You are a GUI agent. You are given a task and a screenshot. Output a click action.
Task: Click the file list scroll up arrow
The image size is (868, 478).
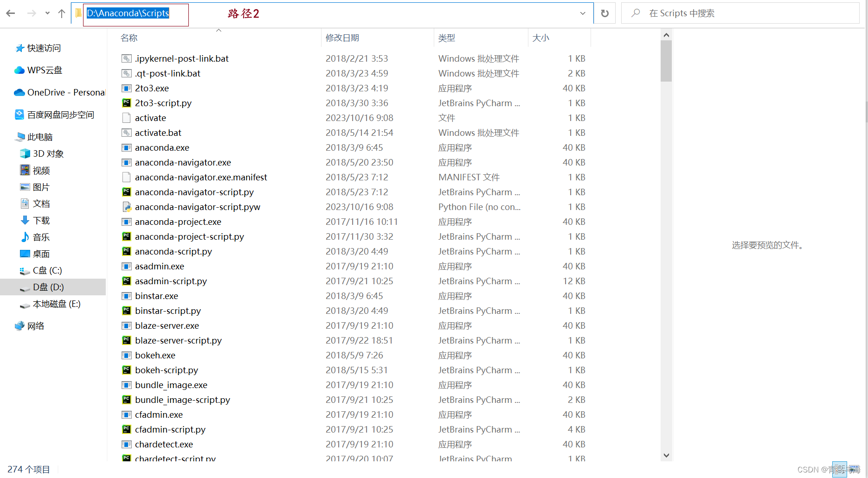pyautogui.click(x=666, y=35)
